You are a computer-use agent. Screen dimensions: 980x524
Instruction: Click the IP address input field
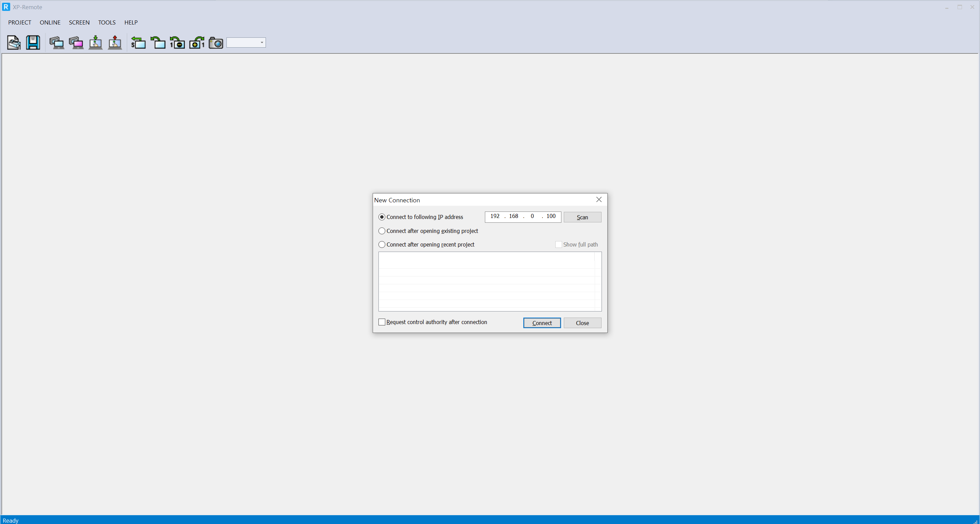click(523, 217)
